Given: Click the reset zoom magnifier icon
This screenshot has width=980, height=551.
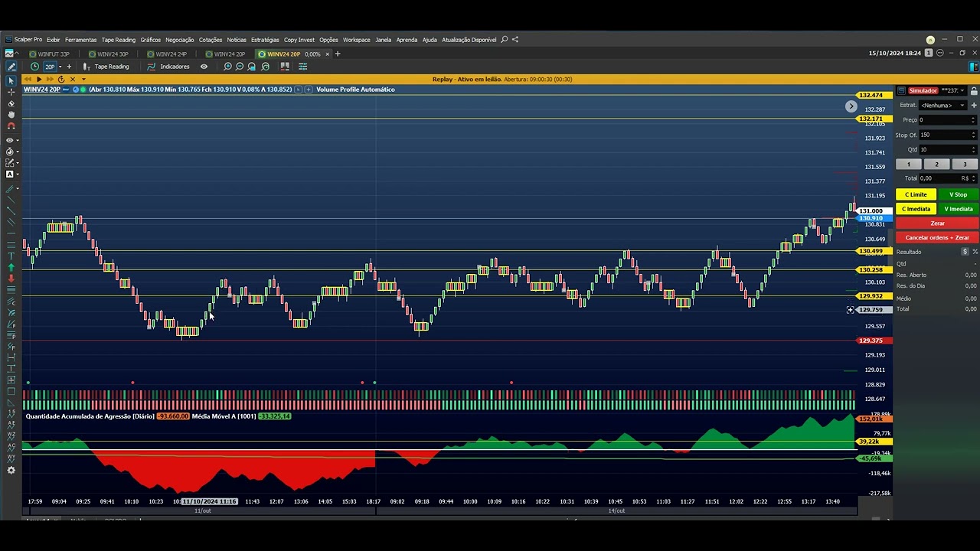Looking at the screenshot, I should [x=266, y=67].
